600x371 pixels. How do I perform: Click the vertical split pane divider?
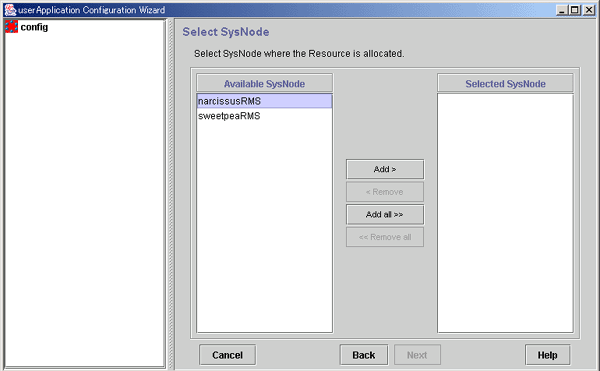point(171,194)
